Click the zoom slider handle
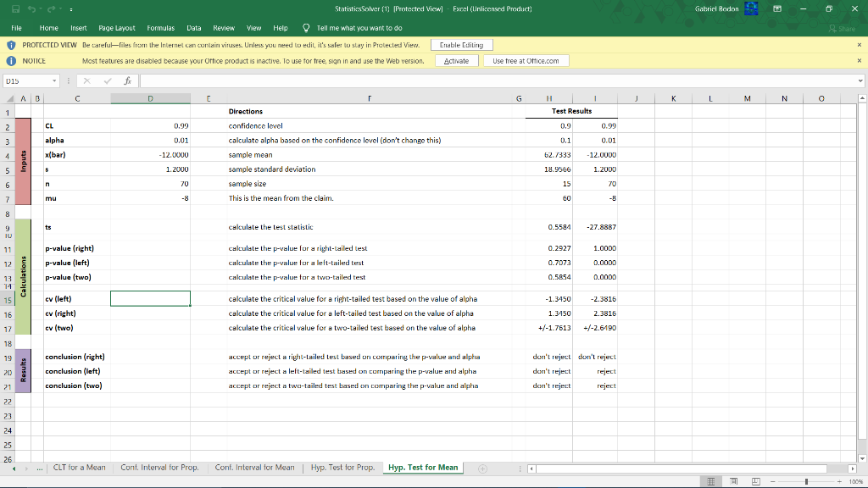868x488 pixels. (807, 481)
